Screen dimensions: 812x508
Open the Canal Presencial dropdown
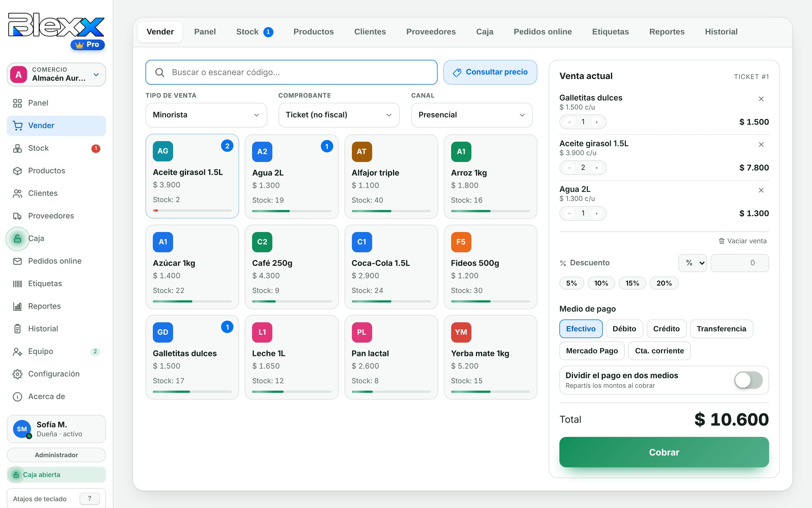(x=472, y=115)
